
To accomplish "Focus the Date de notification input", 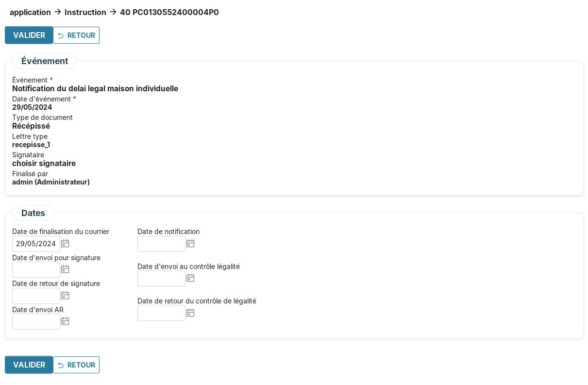I will pyautogui.click(x=161, y=244).
